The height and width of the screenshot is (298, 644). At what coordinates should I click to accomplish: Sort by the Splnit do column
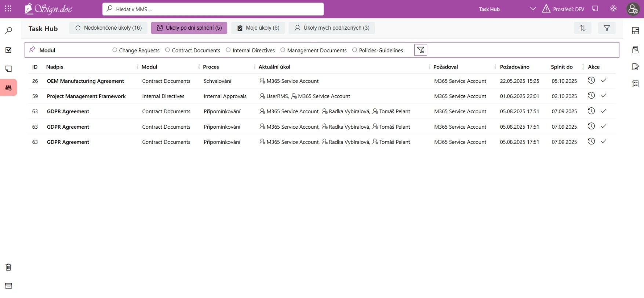click(x=561, y=67)
